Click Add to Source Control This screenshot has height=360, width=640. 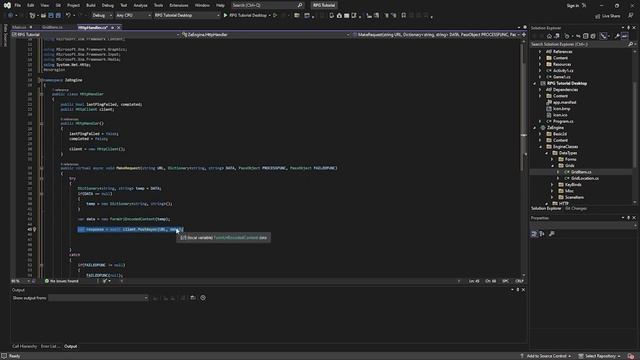(x=546, y=356)
